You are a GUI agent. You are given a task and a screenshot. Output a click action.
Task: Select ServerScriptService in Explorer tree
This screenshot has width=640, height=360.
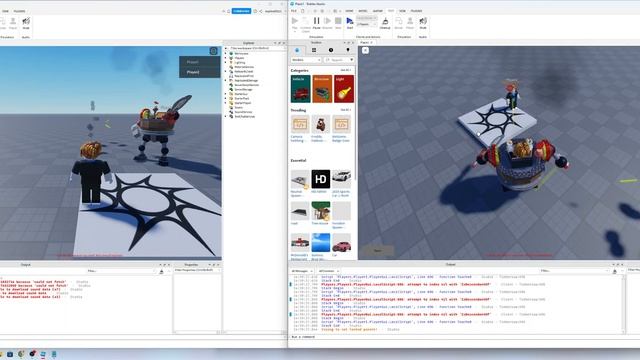pyautogui.click(x=246, y=85)
